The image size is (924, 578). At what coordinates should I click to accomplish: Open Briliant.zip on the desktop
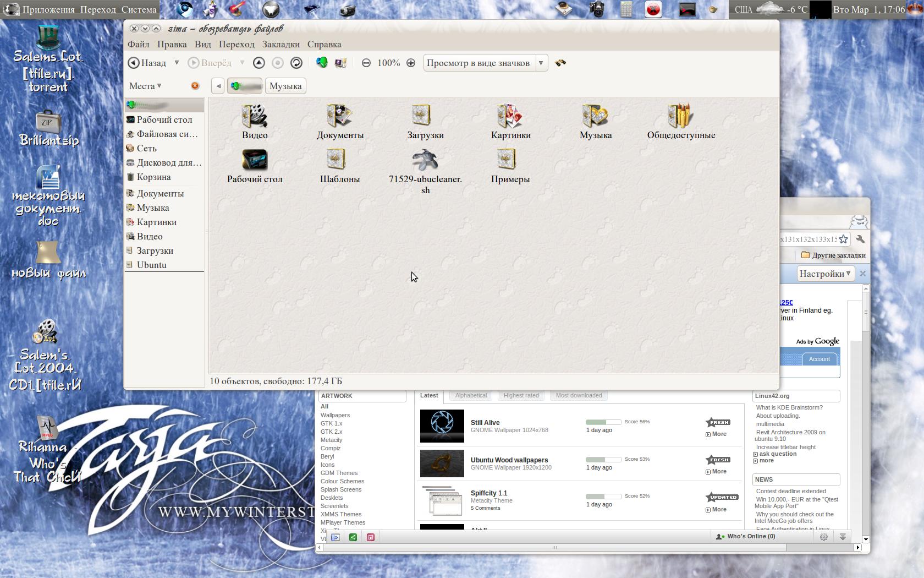point(49,128)
